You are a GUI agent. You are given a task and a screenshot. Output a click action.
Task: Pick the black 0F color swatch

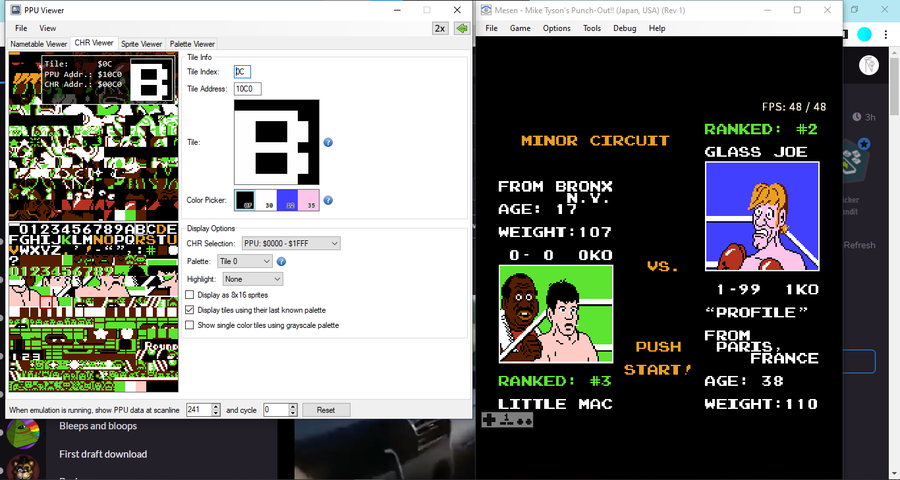245,200
